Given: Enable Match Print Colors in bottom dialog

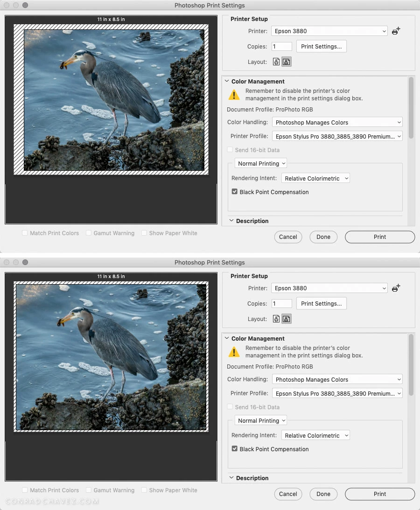Looking at the screenshot, I should pyautogui.click(x=25, y=490).
